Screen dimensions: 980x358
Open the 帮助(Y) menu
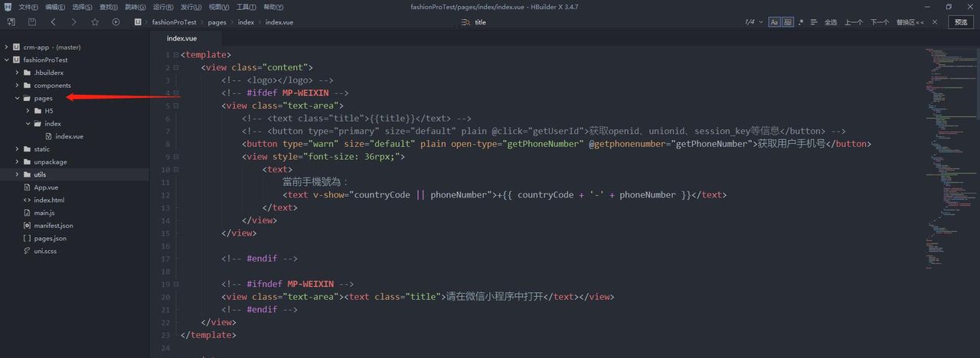[273, 7]
